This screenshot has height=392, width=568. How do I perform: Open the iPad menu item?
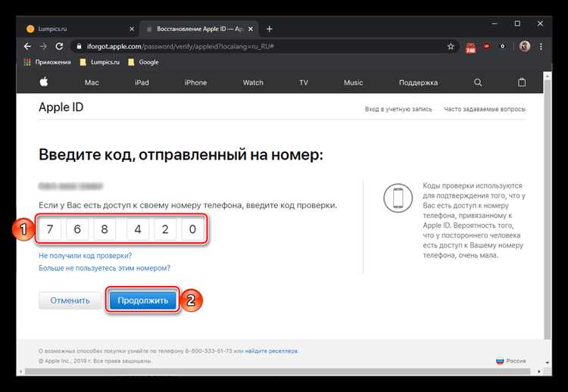pos(142,82)
